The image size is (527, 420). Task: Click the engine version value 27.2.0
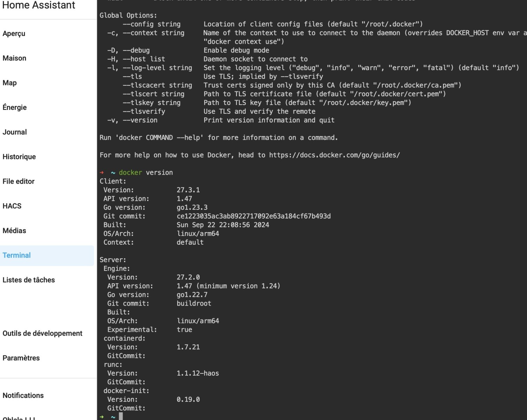[188, 278]
